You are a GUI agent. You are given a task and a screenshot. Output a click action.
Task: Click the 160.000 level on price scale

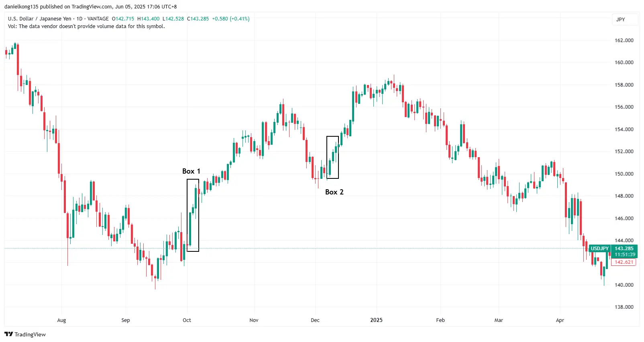point(624,63)
